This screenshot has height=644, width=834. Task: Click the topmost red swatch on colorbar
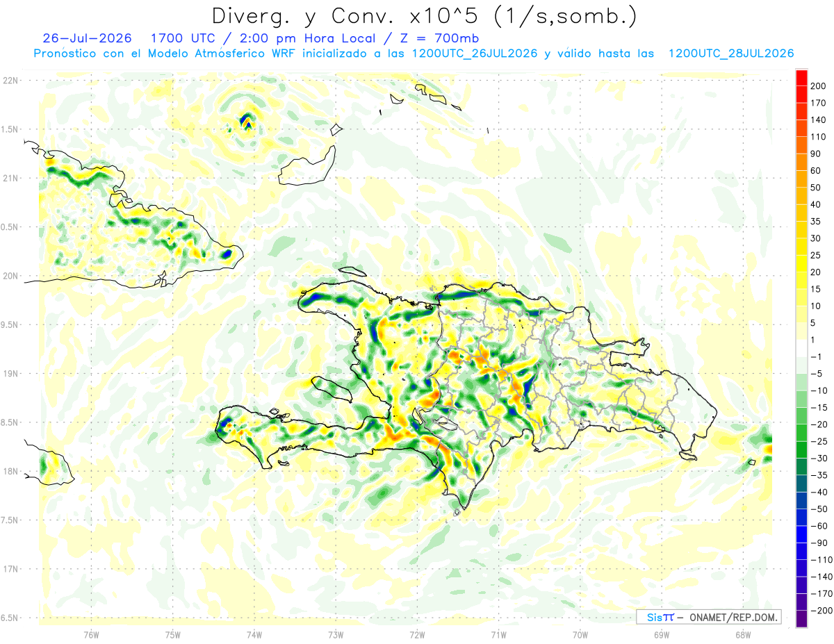[x=801, y=78]
